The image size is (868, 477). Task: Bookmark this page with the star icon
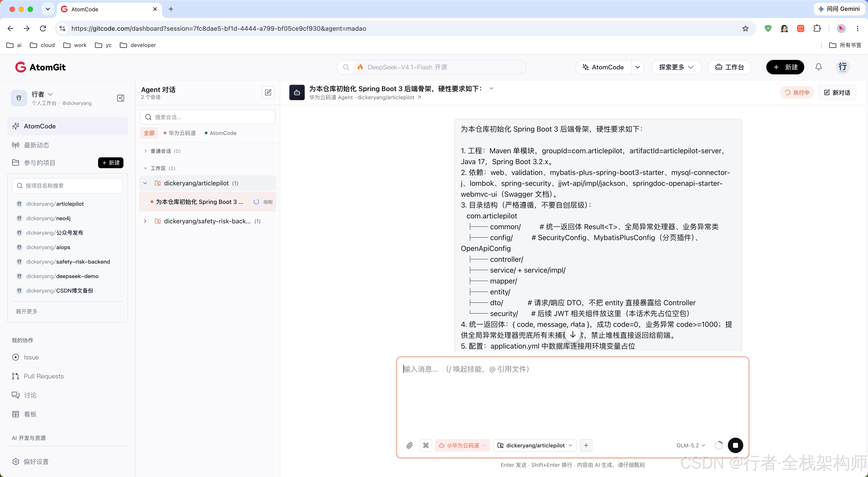(745, 29)
